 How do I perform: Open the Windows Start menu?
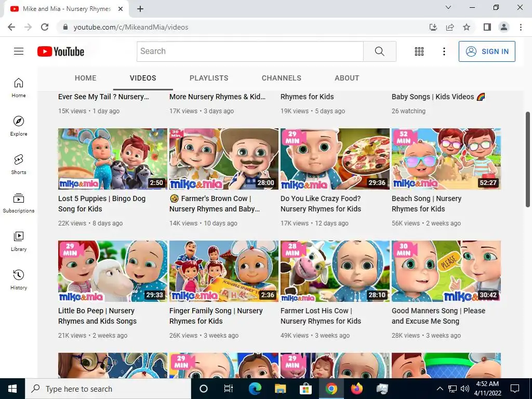(12, 389)
